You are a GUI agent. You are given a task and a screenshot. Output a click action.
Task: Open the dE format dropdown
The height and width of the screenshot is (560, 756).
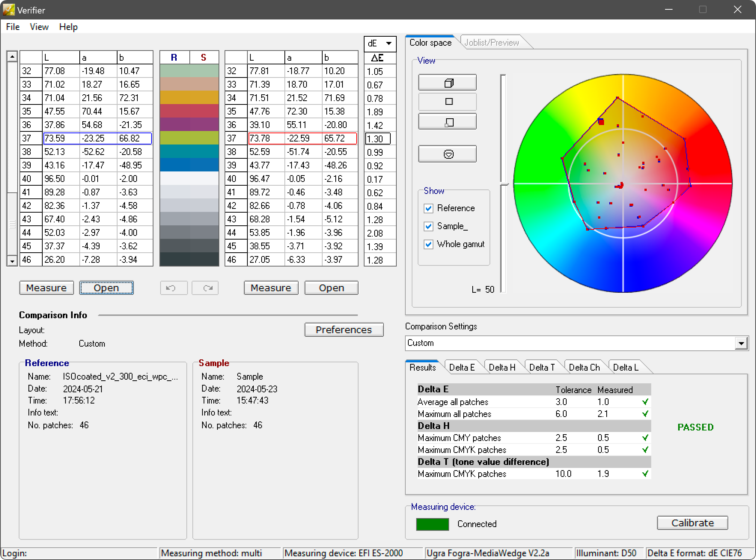tap(388, 43)
